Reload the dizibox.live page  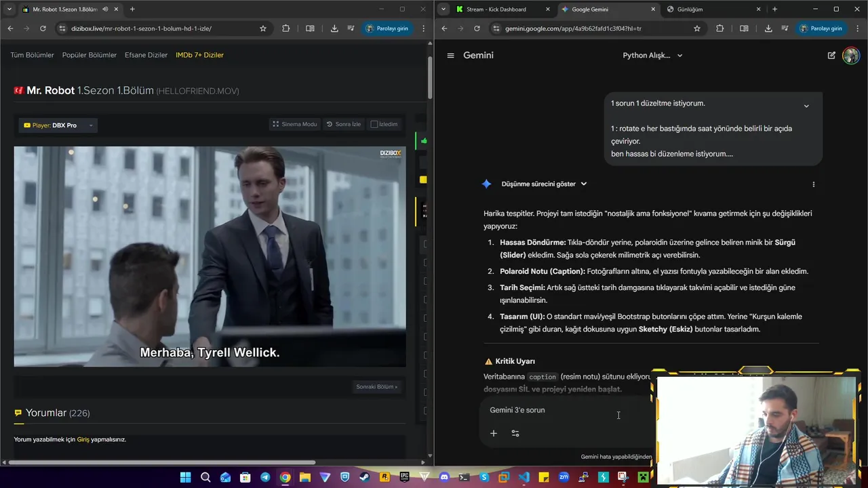[43, 28]
